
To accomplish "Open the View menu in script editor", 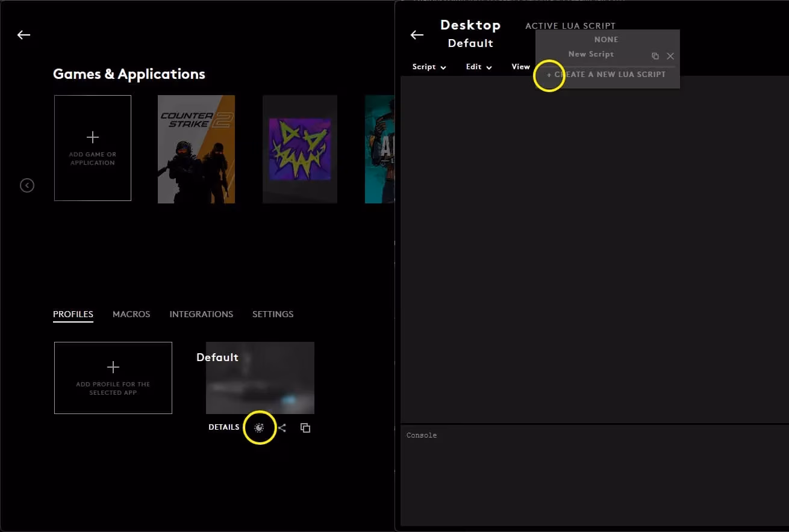I will pos(520,67).
